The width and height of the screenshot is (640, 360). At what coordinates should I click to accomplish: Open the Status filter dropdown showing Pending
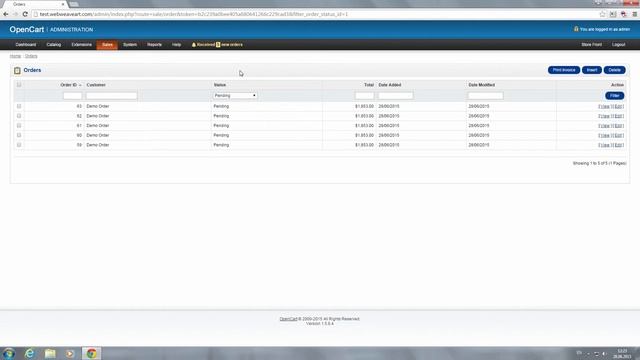click(x=235, y=96)
